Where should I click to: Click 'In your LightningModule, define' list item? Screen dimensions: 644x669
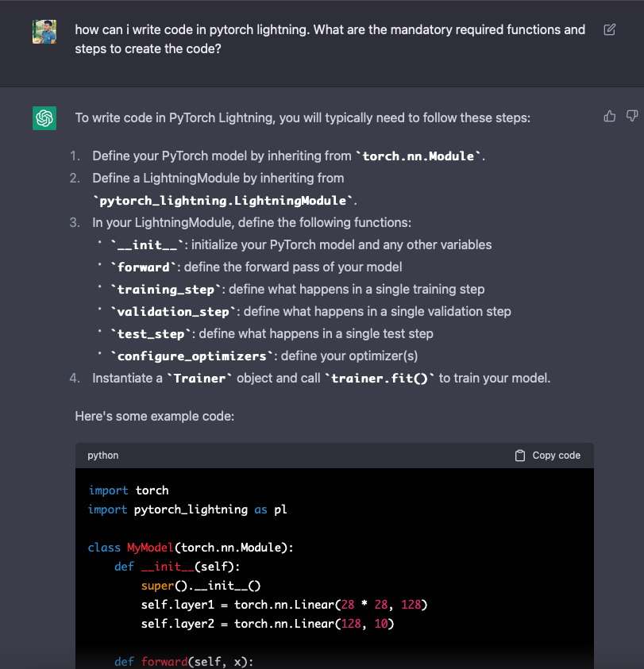pos(252,223)
